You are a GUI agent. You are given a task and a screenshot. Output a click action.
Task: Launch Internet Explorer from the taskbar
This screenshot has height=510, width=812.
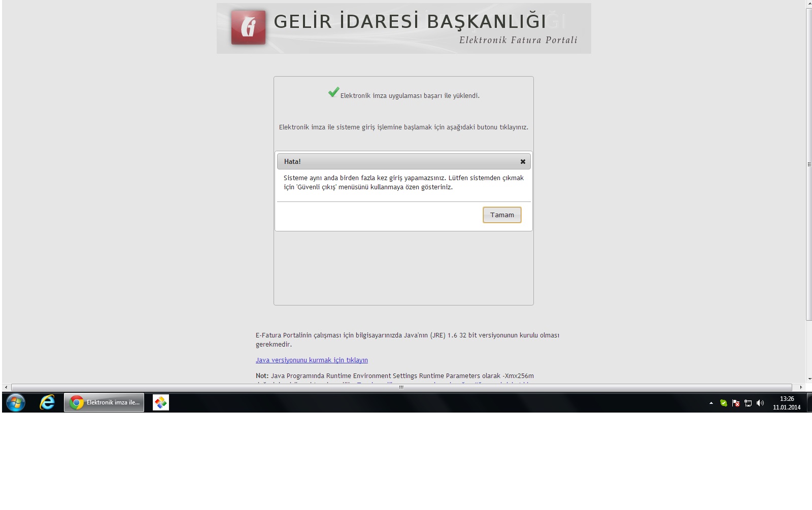pyautogui.click(x=47, y=402)
